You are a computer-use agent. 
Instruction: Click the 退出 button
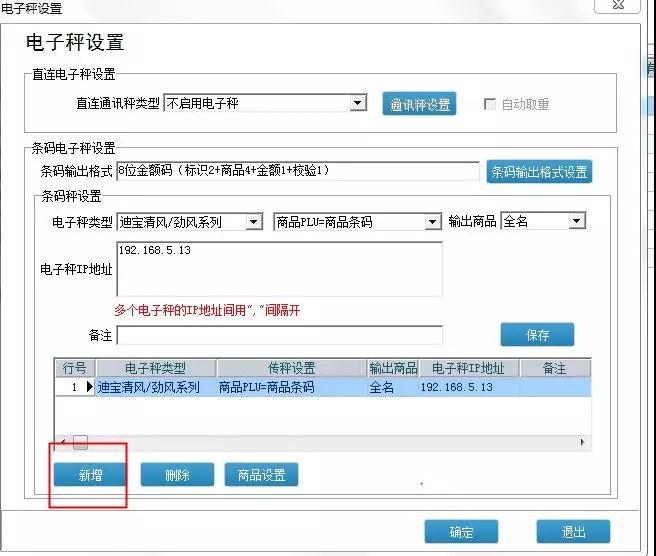[x=573, y=532]
